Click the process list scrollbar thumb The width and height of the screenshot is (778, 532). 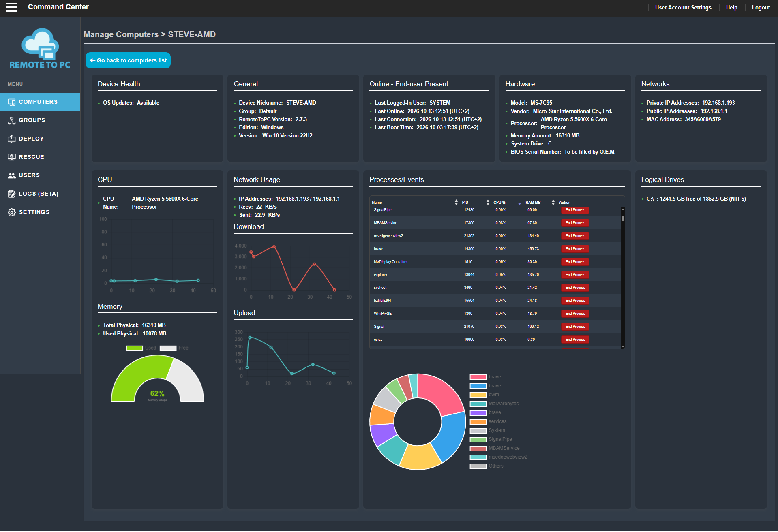click(x=623, y=218)
